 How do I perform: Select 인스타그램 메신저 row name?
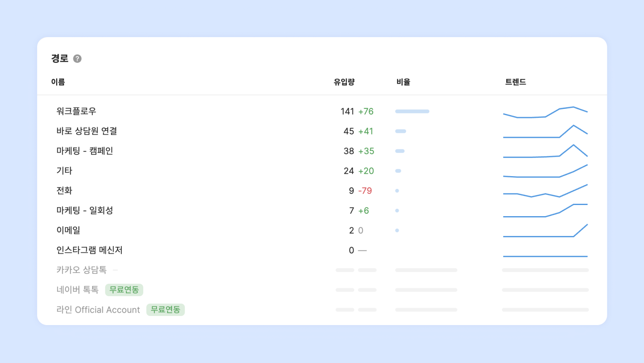tap(89, 250)
